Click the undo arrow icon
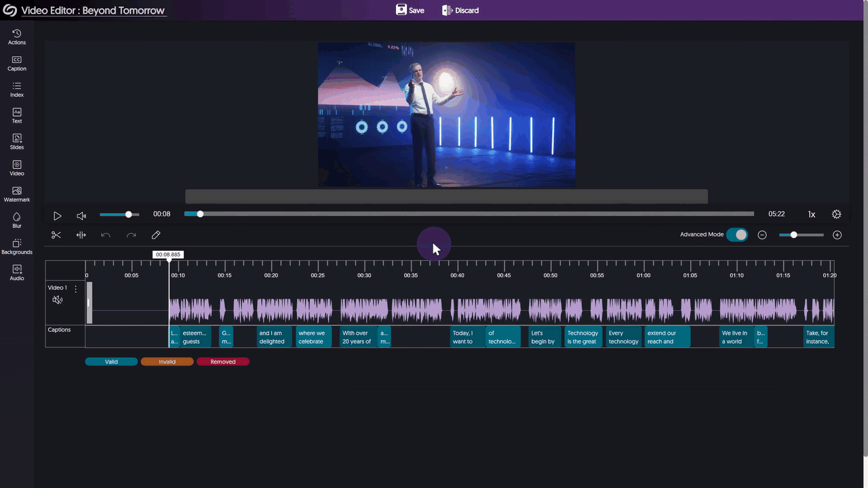868x488 pixels. tap(106, 235)
